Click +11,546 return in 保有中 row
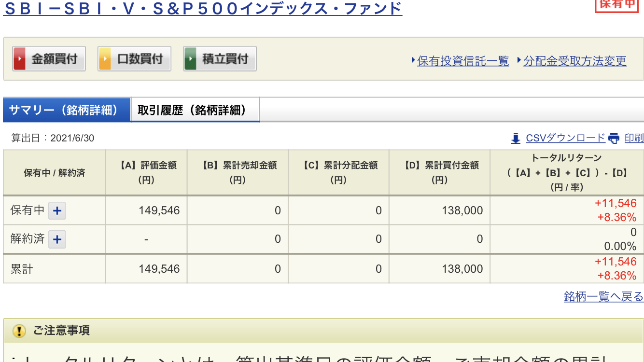 pos(616,203)
